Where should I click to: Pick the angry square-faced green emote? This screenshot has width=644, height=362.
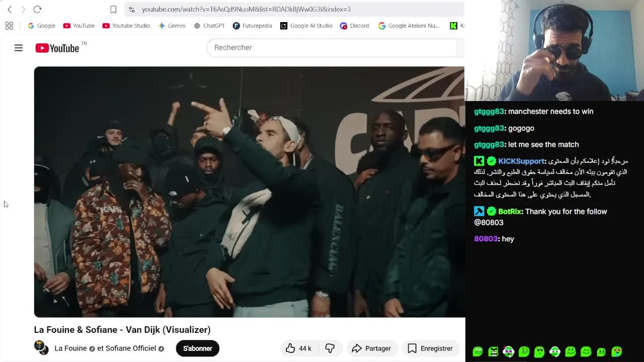tap(493, 351)
